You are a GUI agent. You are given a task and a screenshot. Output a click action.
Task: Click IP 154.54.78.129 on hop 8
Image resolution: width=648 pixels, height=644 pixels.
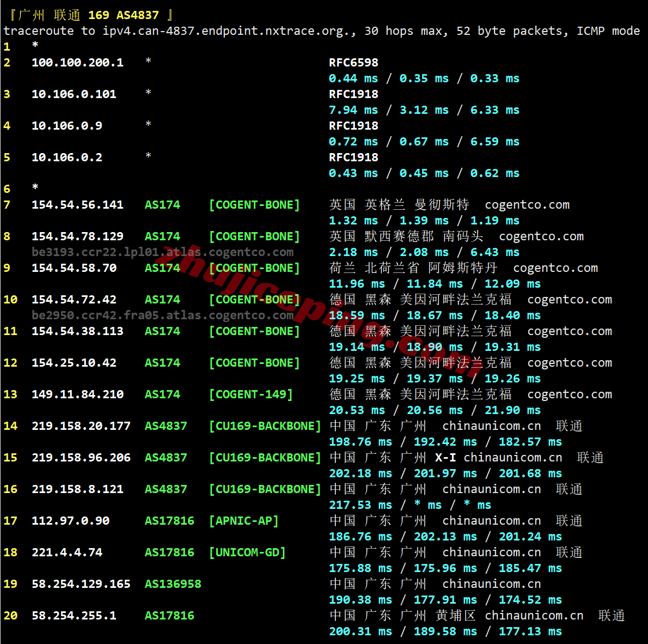tap(77, 236)
